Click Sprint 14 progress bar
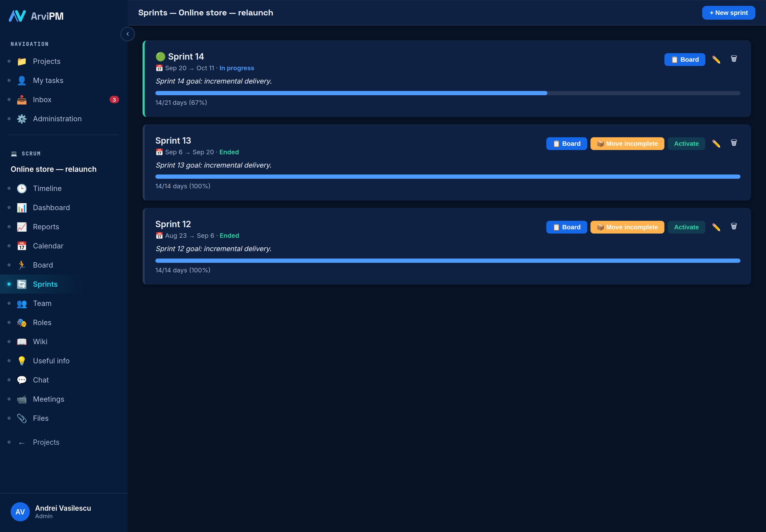766x532 pixels. pyautogui.click(x=448, y=93)
